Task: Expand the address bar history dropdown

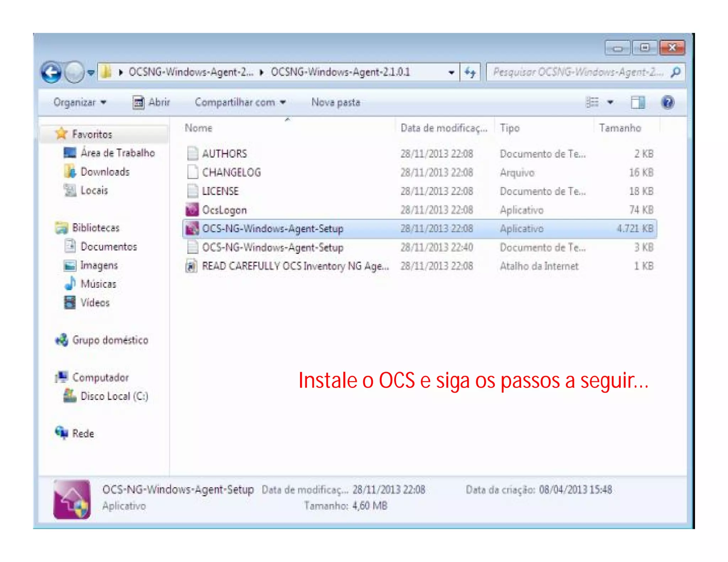Action: point(451,72)
